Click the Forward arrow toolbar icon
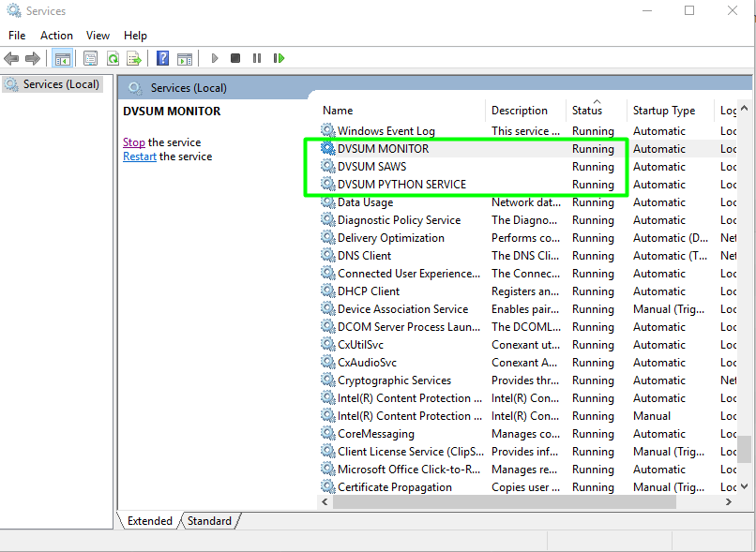Image resolution: width=756 pixels, height=552 pixels. click(x=32, y=59)
